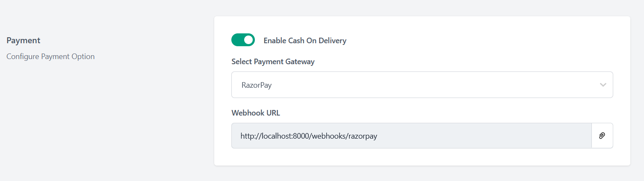Click the Enable Cash On Delivery label
Screen dimensions: 644x181
pyautogui.click(x=305, y=41)
